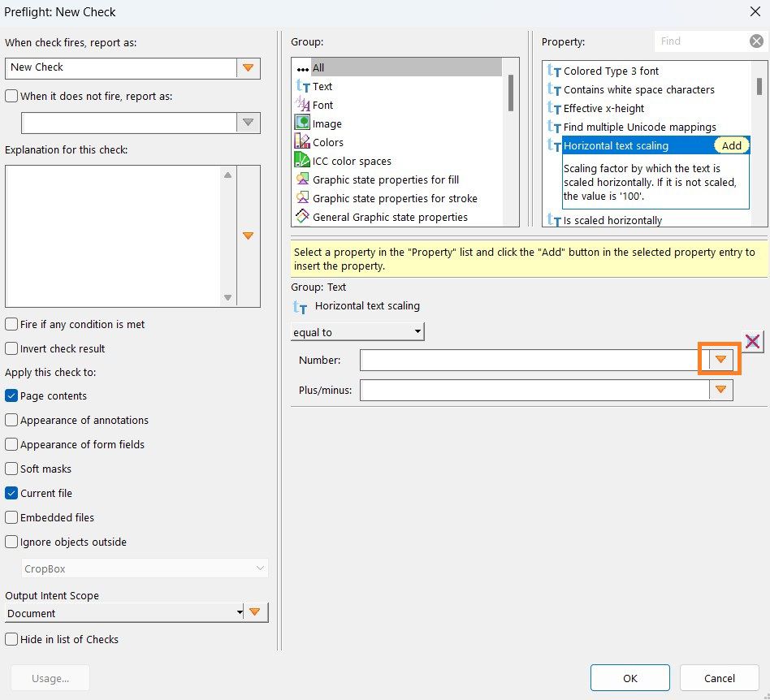
Task: Click explanation box scroll-down arrow
Action: pos(228,297)
